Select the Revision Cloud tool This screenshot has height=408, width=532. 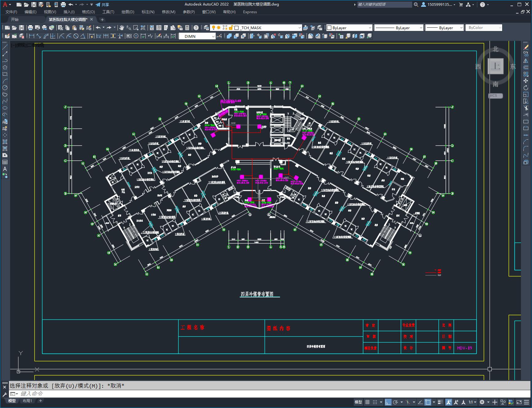click(5, 94)
